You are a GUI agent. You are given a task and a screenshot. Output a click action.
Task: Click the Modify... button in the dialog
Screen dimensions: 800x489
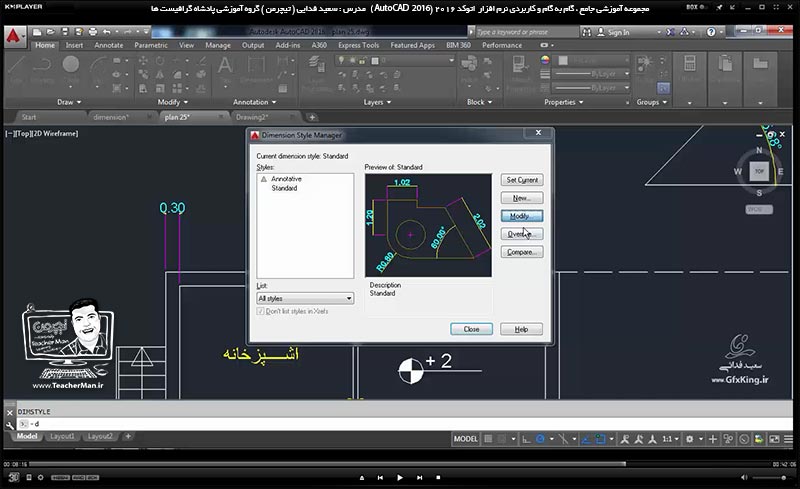point(522,216)
